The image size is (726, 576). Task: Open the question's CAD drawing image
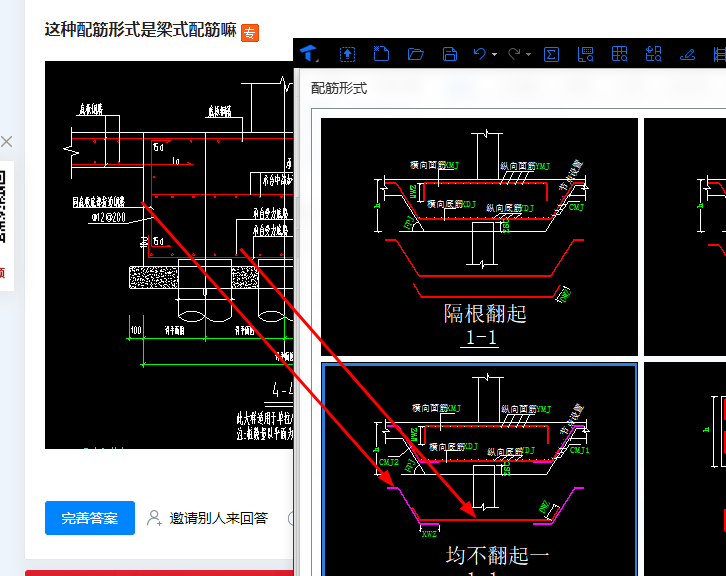169,255
